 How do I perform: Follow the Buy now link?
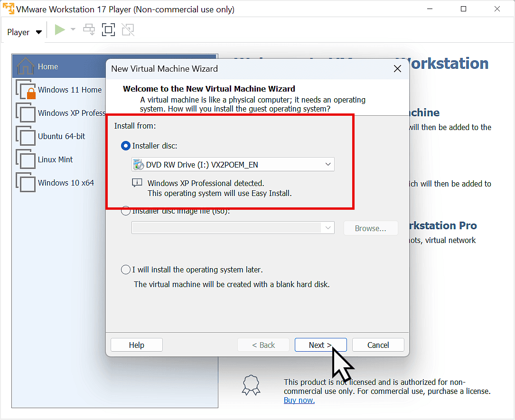299,400
